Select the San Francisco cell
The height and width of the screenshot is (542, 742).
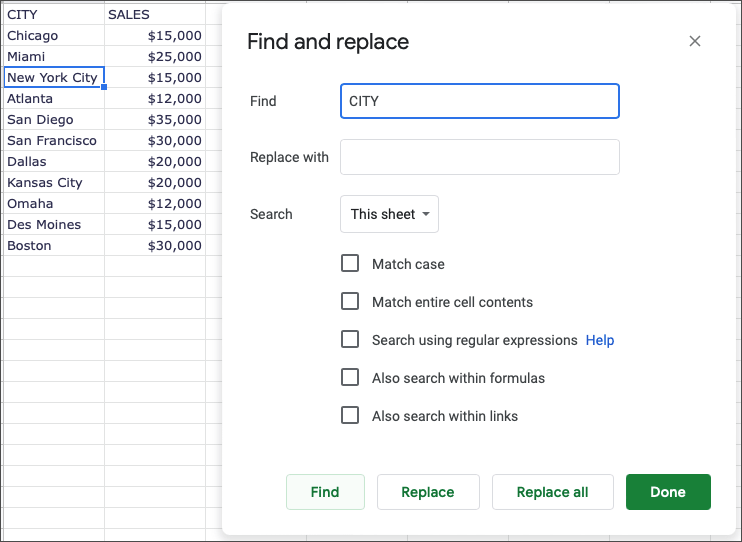point(54,140)
